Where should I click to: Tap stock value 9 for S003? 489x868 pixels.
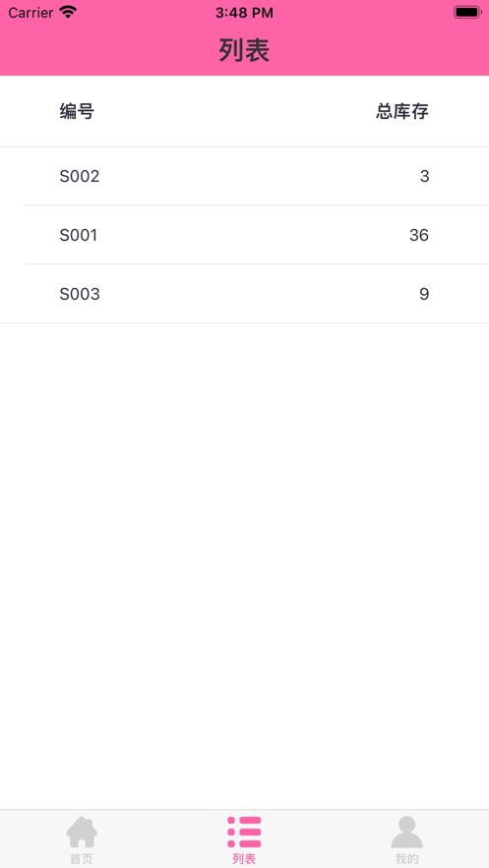tap(424, 294)
